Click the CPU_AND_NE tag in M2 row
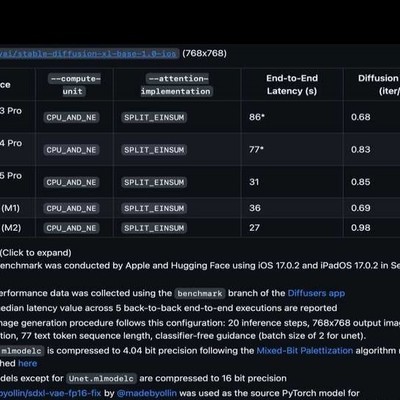Viewport: 400px width, 400px height. pos(71,228)
